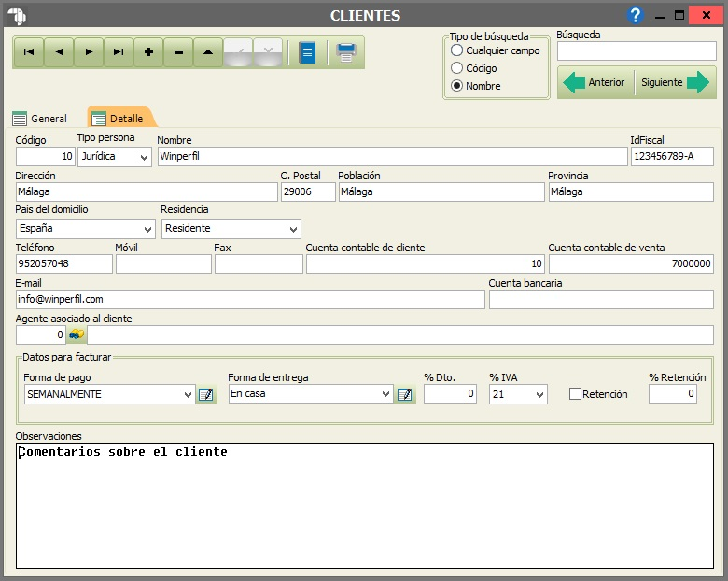Select the Cualquier campo search option
Screen dimensions: 728x581
[x=495, y=50]
